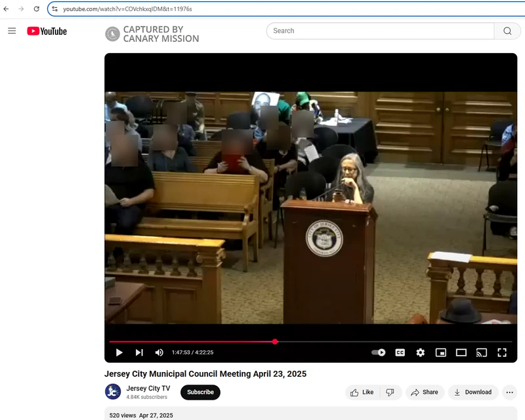Open the Share dialog

[x=424, y=392]
